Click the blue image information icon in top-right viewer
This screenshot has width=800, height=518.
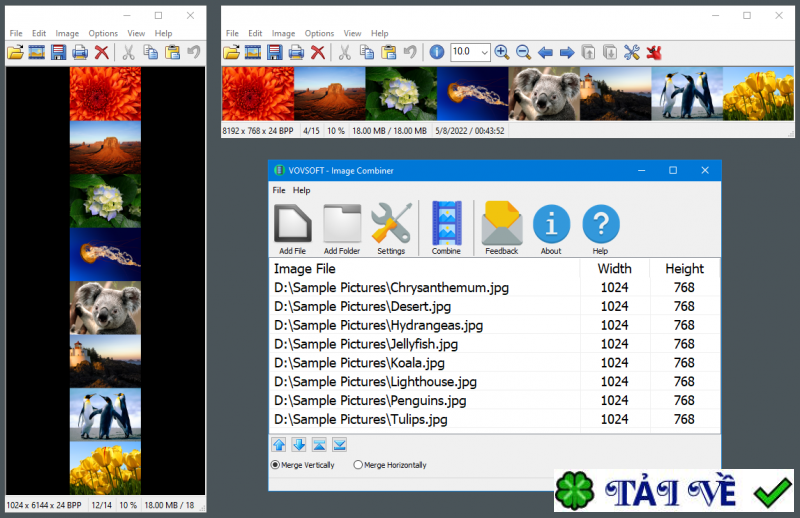point(437,52)
